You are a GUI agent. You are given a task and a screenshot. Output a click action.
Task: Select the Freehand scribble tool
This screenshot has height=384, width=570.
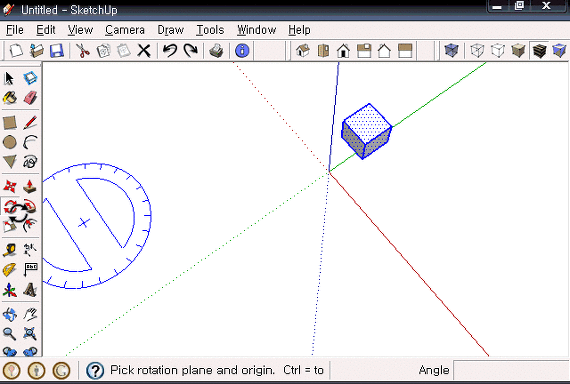click(30, 162)
